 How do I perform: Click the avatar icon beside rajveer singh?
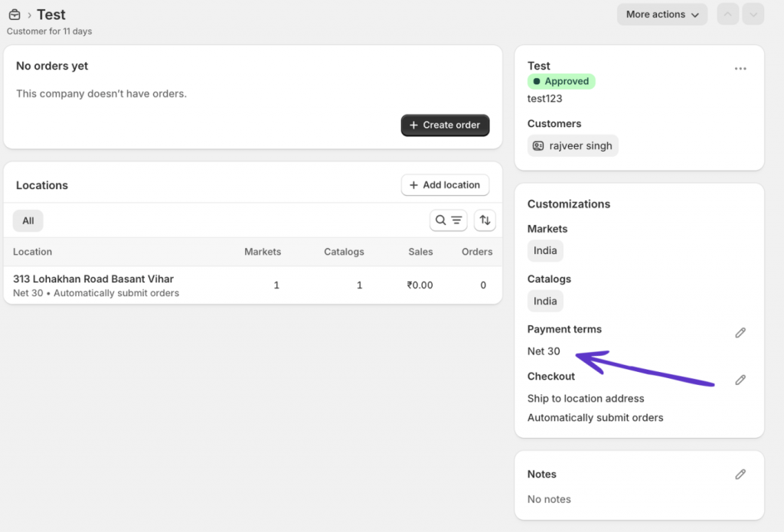pos(538,145)
